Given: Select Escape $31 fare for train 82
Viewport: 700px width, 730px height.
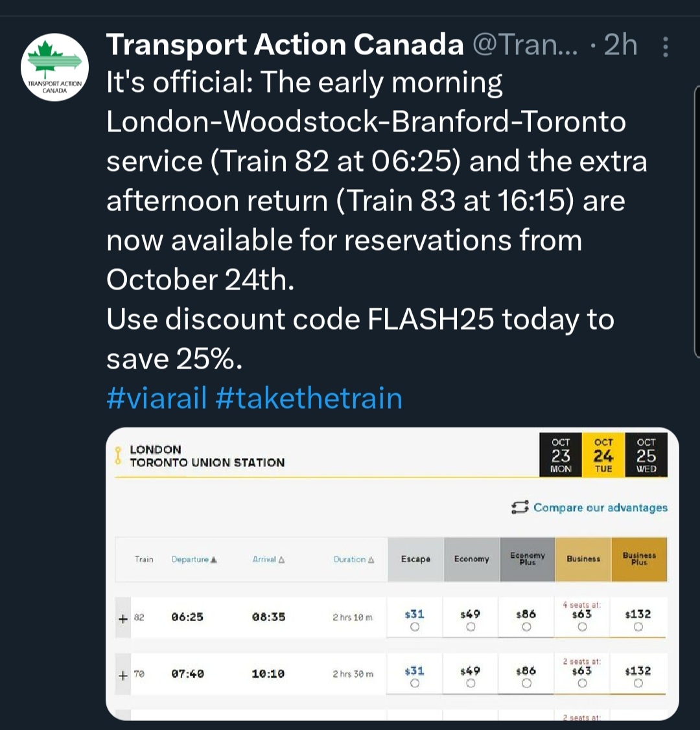Looking at the screenshot, I should pos(415,627).
